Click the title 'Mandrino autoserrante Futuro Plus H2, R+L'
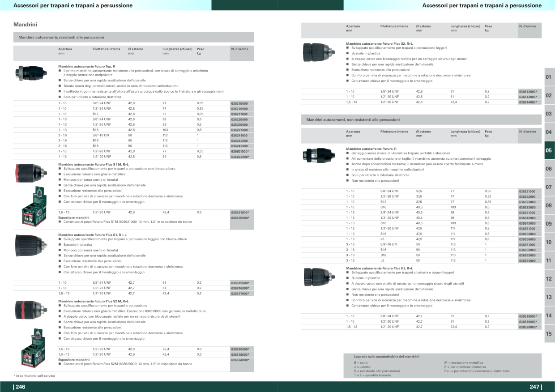Image resolution: width=555 pixels, height=392 pixels. tap(380, 268)
